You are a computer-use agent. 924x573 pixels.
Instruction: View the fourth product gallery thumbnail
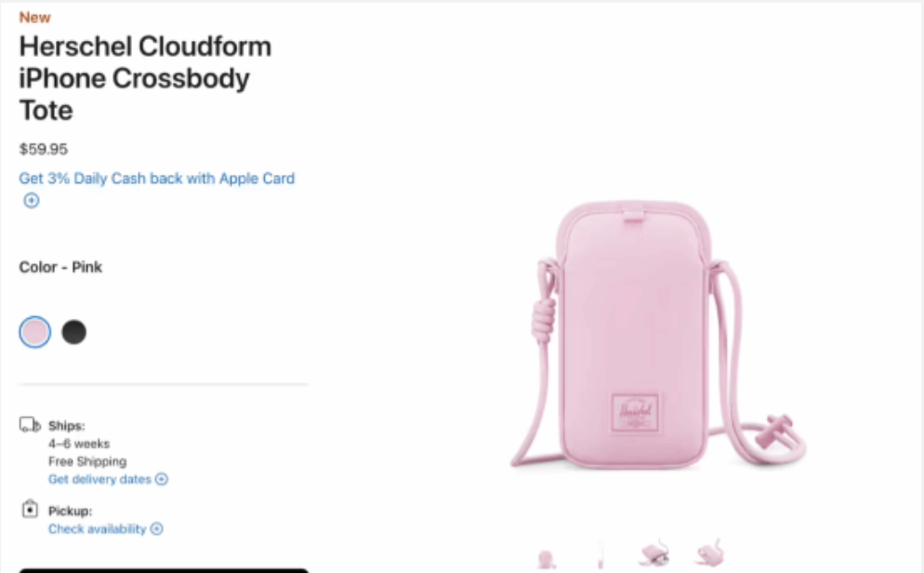point(709,553)
